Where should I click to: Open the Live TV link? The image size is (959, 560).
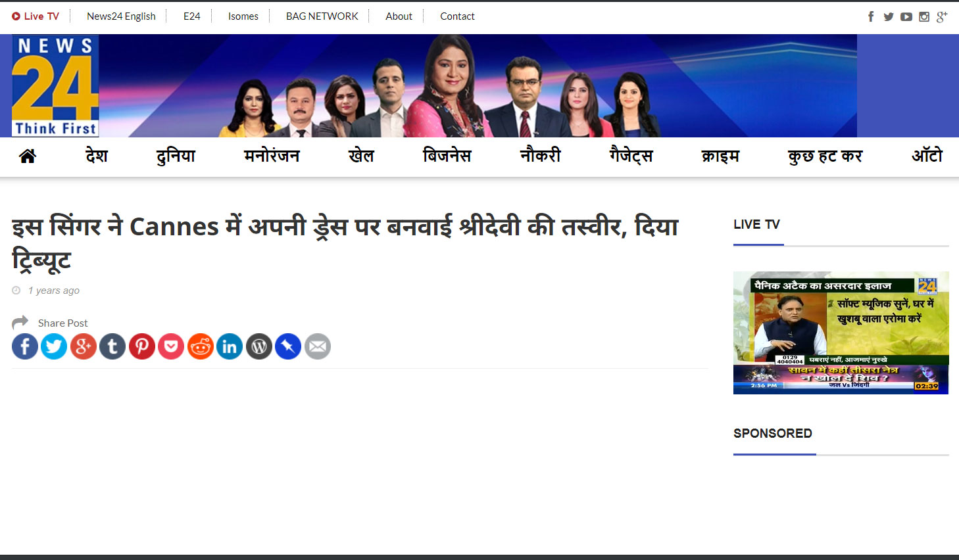coord(36,16)
